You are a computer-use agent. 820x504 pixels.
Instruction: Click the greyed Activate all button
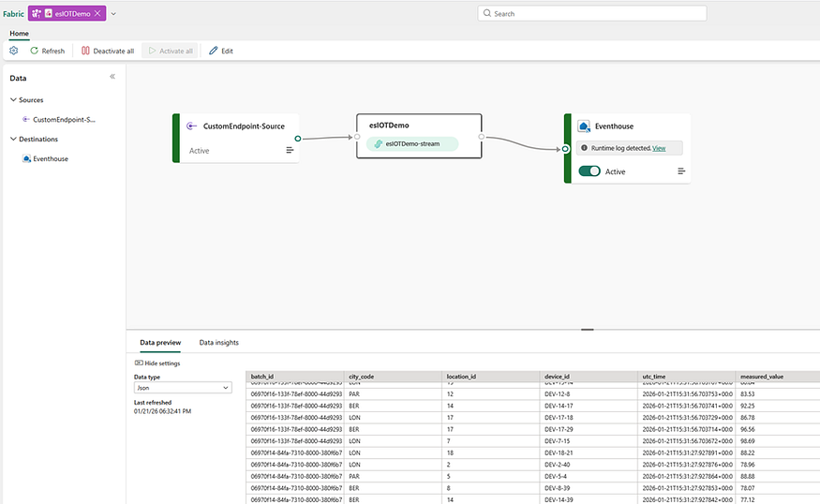[x=171, y=51]
